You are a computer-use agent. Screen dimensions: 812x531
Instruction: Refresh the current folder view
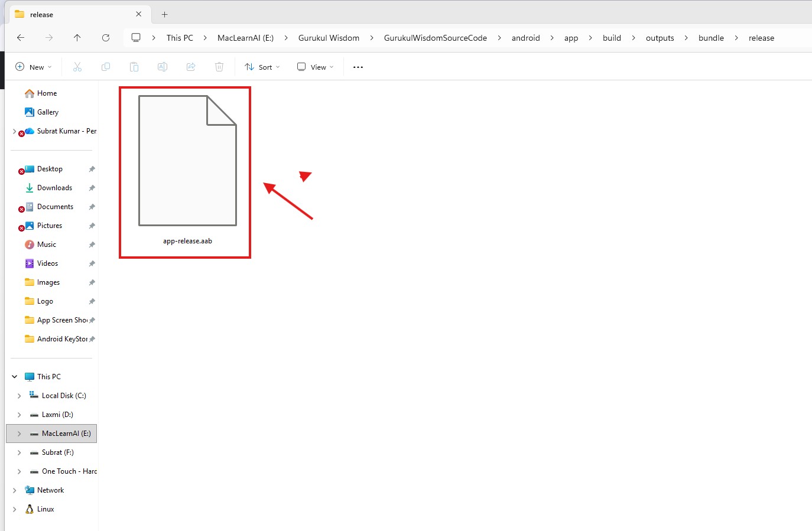pos(106,38)
